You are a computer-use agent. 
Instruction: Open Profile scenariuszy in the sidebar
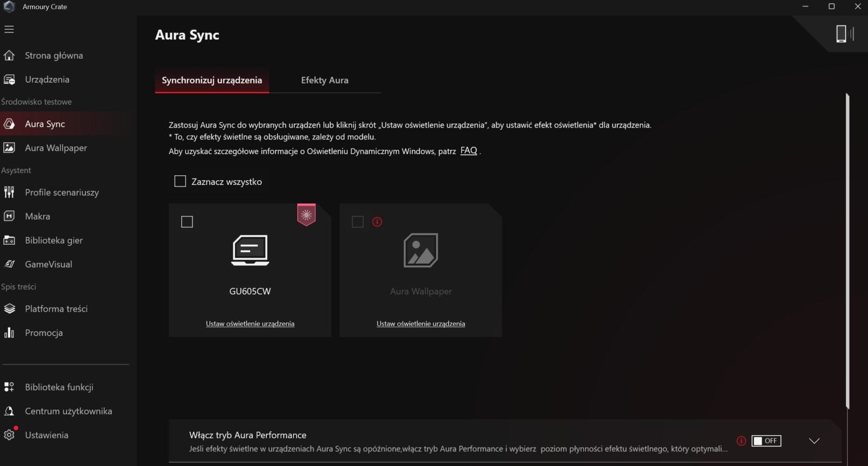(x=62, y=192)
